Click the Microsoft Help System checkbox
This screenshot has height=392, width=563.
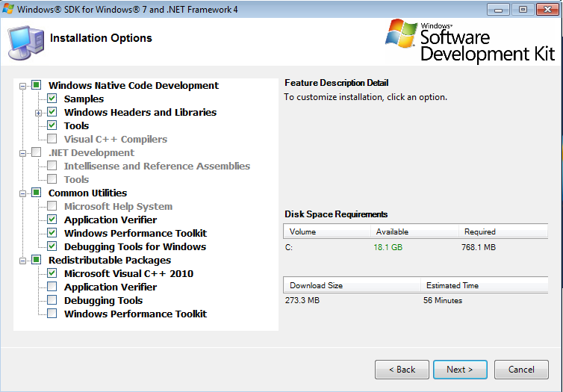coord(52,206)
